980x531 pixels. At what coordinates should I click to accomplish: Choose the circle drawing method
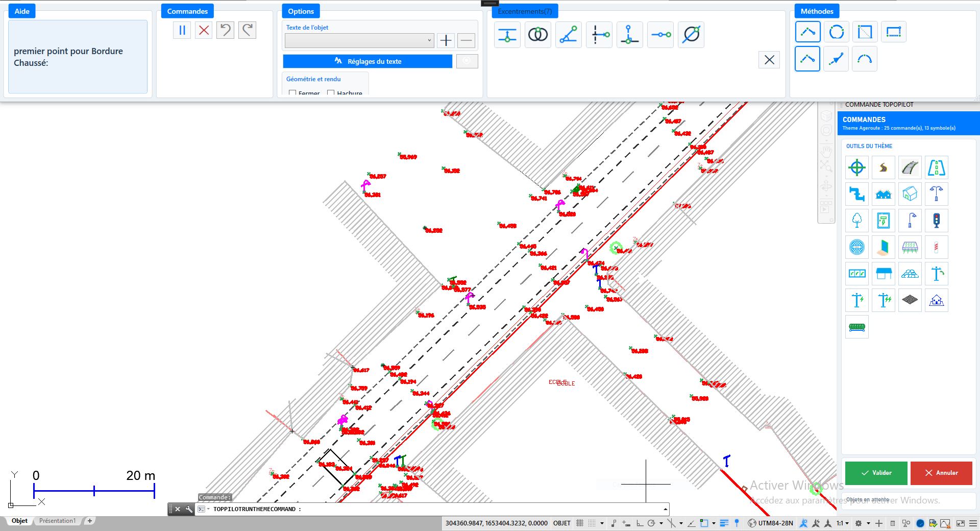click(x=837, y=32)
